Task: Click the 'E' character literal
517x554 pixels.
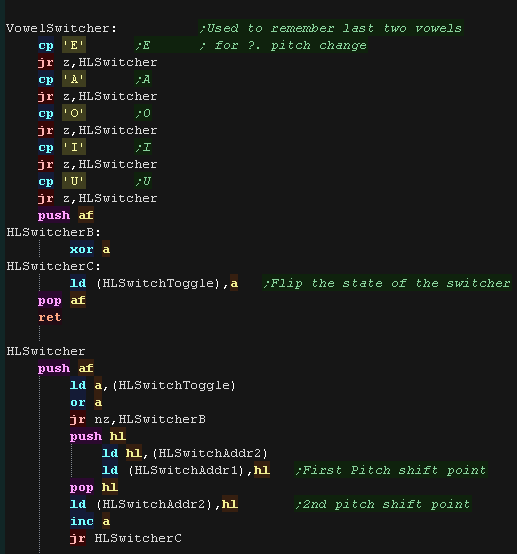Action: [x=74, y=45]
